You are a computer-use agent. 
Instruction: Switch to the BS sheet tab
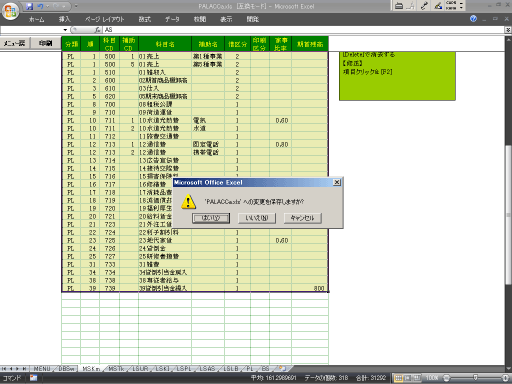[x=265, y=369]
